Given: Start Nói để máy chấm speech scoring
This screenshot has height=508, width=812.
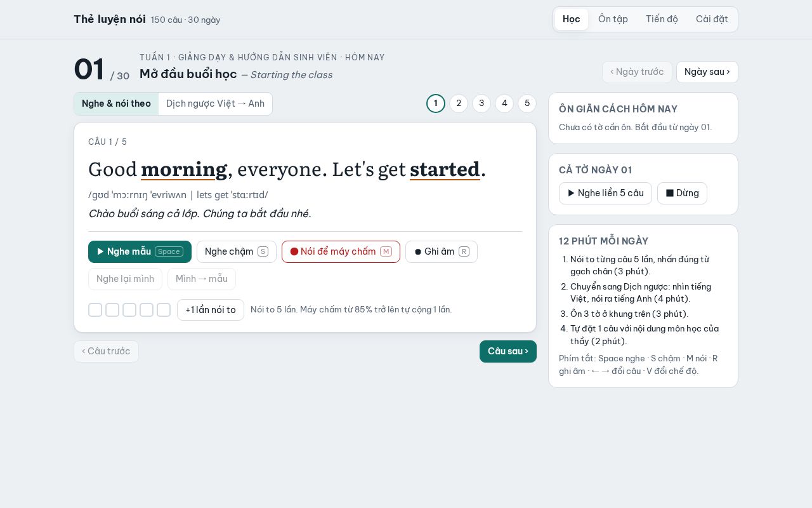Looking at the screenshot, I should click(x=341, y=251).
